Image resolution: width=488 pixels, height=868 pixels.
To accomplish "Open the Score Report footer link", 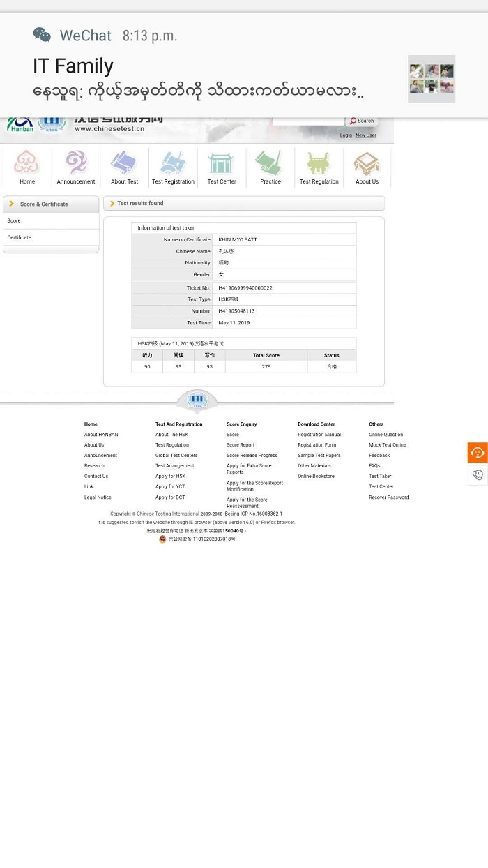I will [241, 445].
